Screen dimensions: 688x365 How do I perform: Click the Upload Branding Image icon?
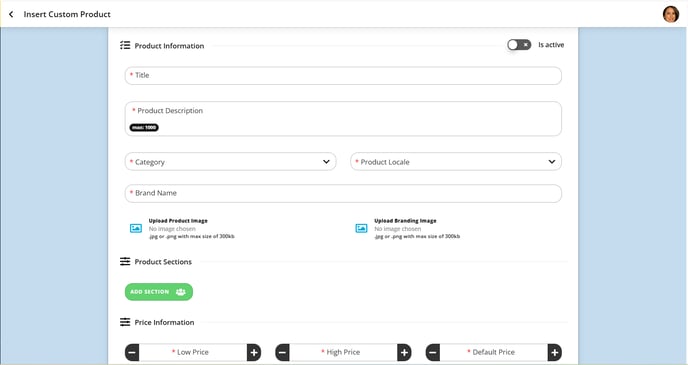coord(361,228)
